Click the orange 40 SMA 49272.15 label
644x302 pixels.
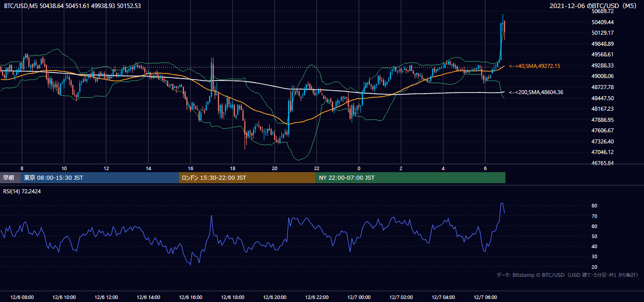tap(535, 66)
